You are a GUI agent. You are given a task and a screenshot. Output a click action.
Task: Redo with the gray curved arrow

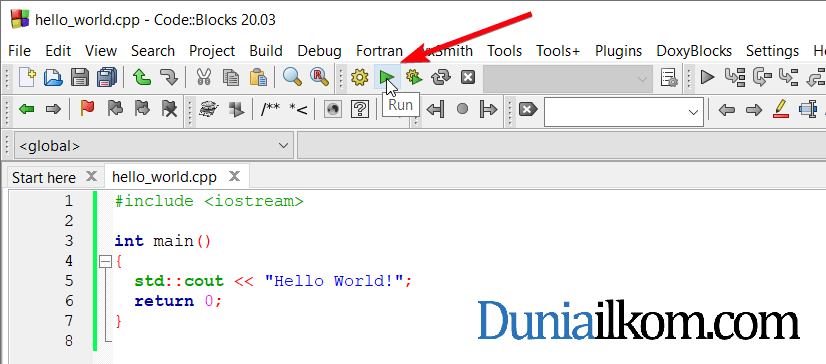[168, 77]
